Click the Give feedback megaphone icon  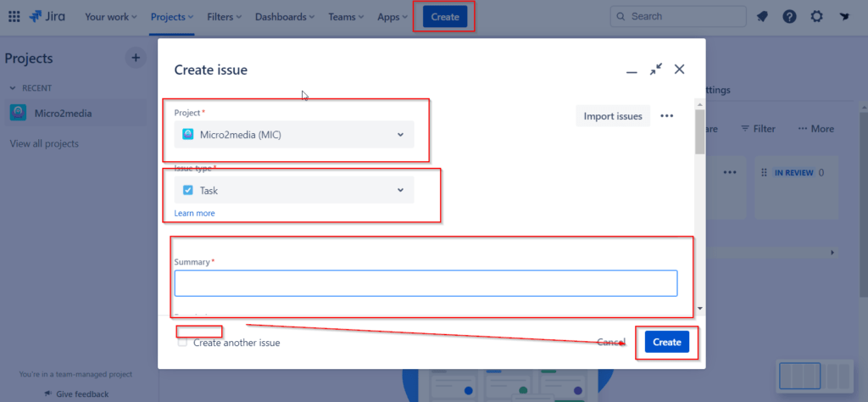coord(48,394)
